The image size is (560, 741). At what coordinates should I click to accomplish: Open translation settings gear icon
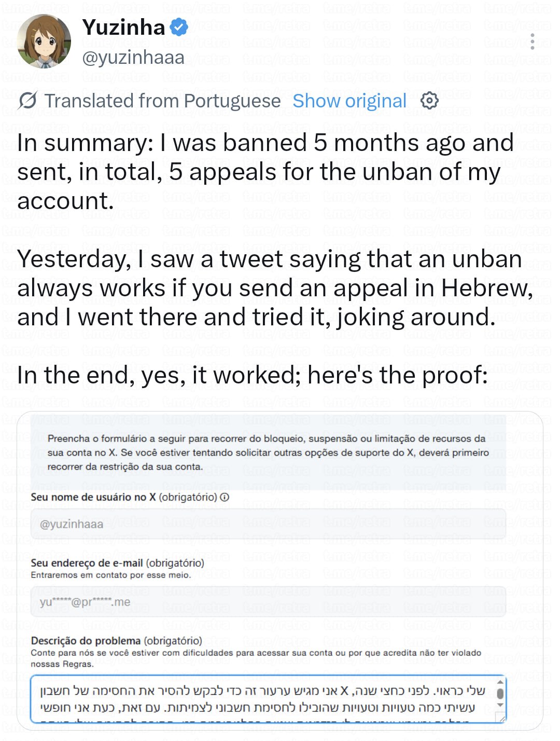pyautogui.click(x=429, y=101)
